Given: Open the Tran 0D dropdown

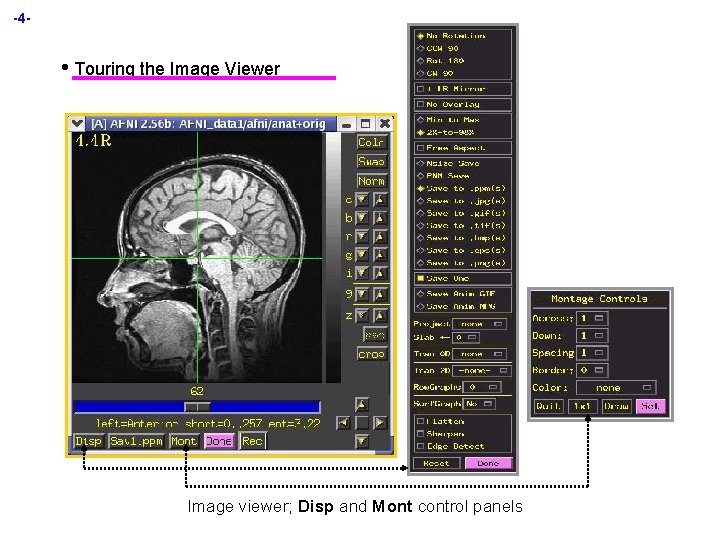Looking at the screenshot, I should tap(479, 354).
